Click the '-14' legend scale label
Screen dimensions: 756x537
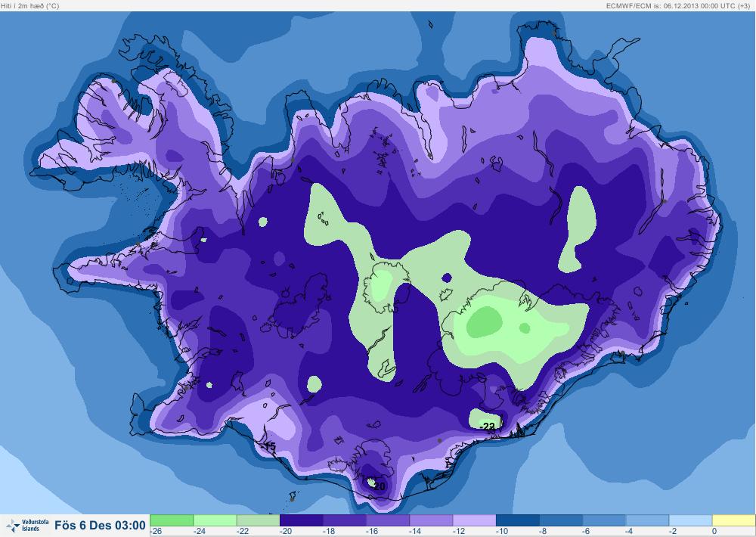tap(415, 531)
